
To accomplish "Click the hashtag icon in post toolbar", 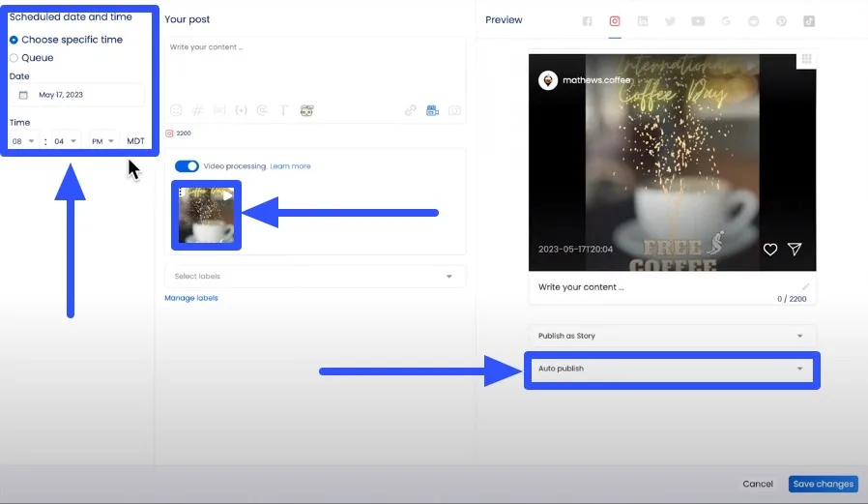I will point(197,110).
